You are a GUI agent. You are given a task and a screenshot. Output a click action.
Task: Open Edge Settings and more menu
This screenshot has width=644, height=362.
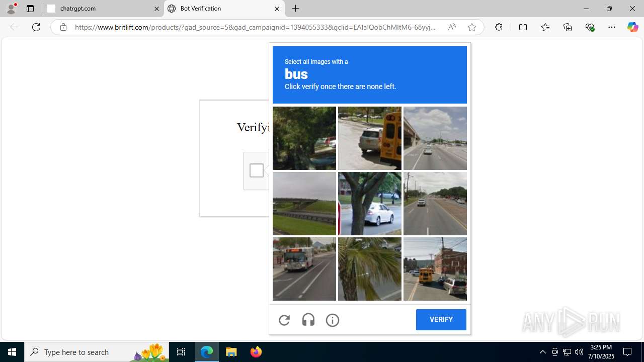click(612, 27)
